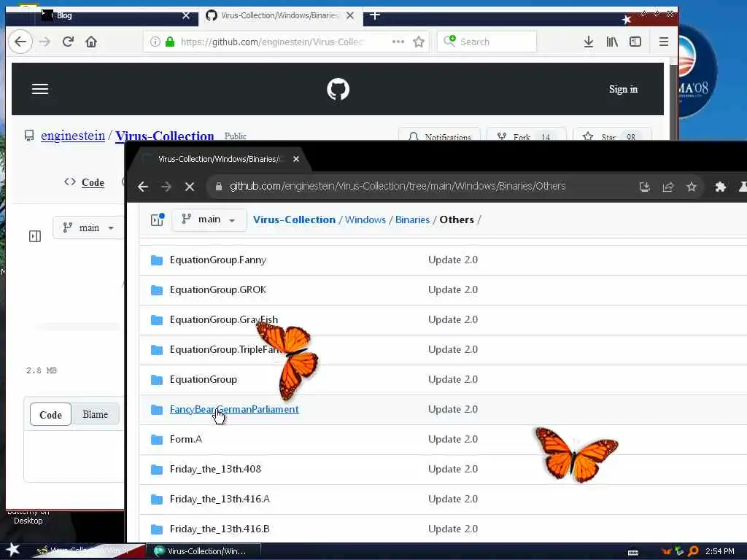747x560 pixels.
Task: Open Windows breadcrumb link
Action: coord(365,219)
